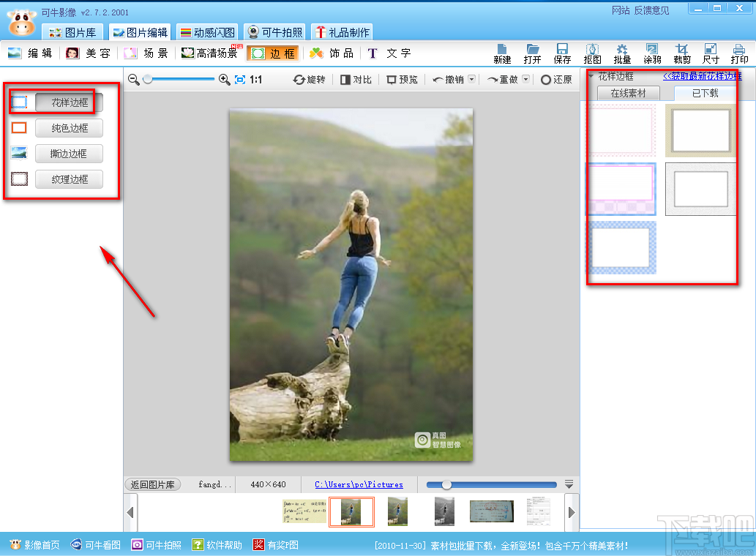
Task: Click the 新建 new file icon
Action: coord(502,54)
